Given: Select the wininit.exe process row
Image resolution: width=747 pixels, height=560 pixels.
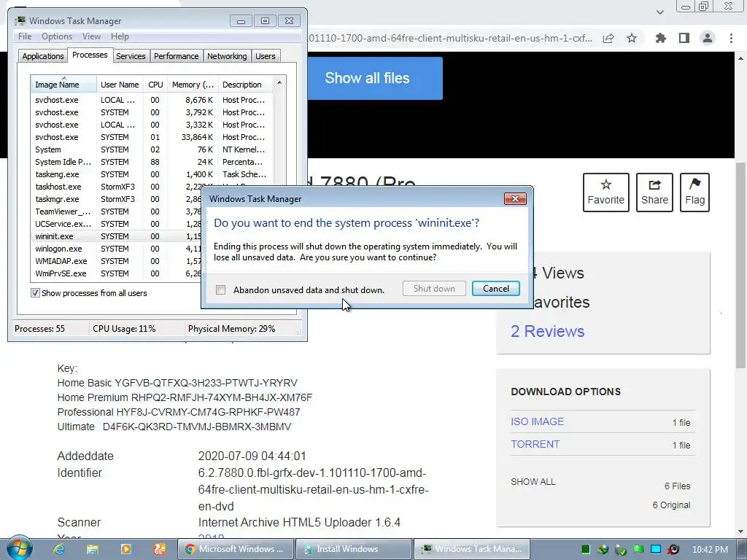Looking at the screenshot, I should pos(117,236).
